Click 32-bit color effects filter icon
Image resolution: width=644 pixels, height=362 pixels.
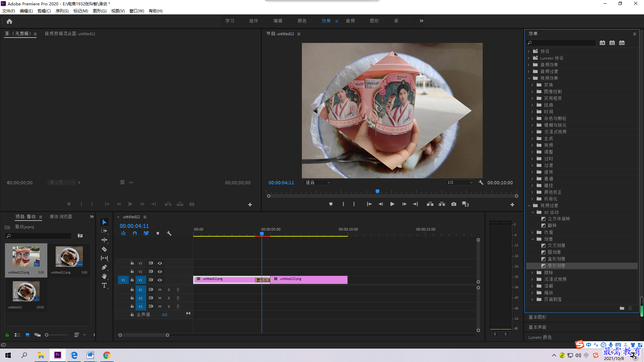coord(612,43)
